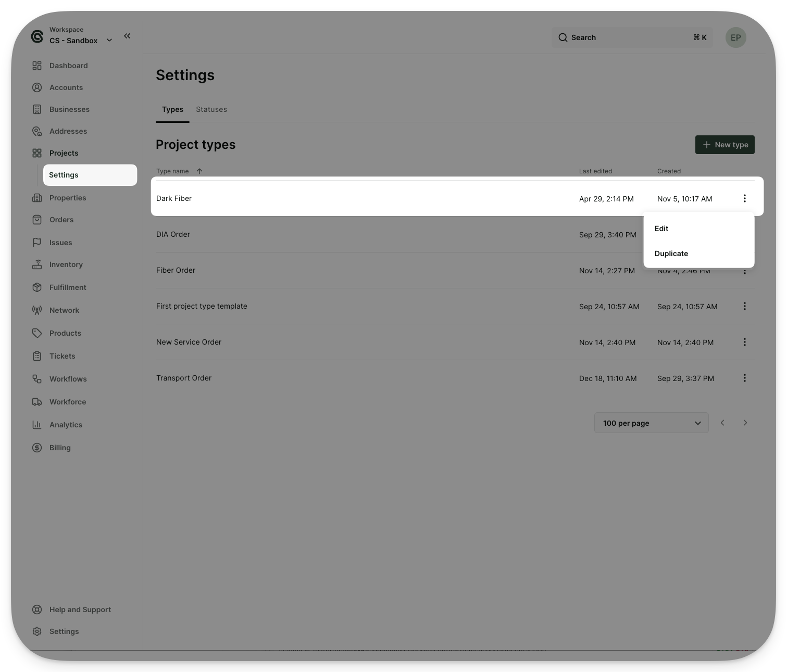
Task: Click the Workforce truck icon
Action: (x=37, y=402)
